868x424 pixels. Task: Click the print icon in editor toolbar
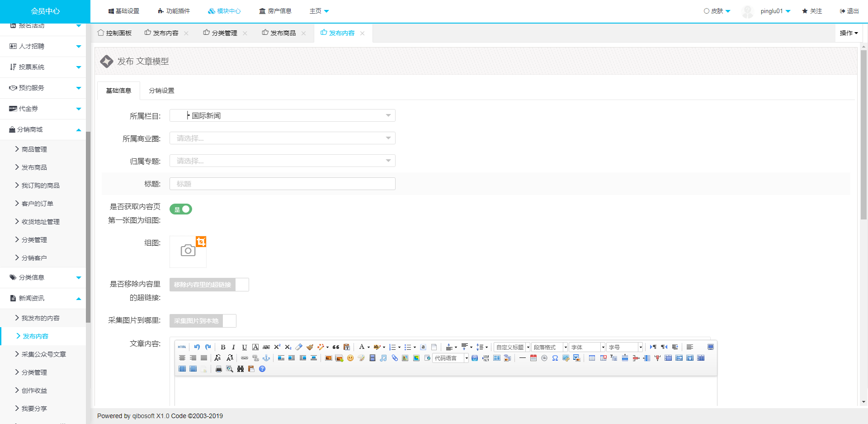(219, 369)
